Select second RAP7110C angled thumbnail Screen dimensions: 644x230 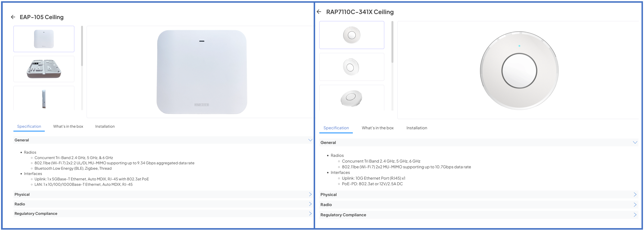pyautogui.click(x=352, y=67)
